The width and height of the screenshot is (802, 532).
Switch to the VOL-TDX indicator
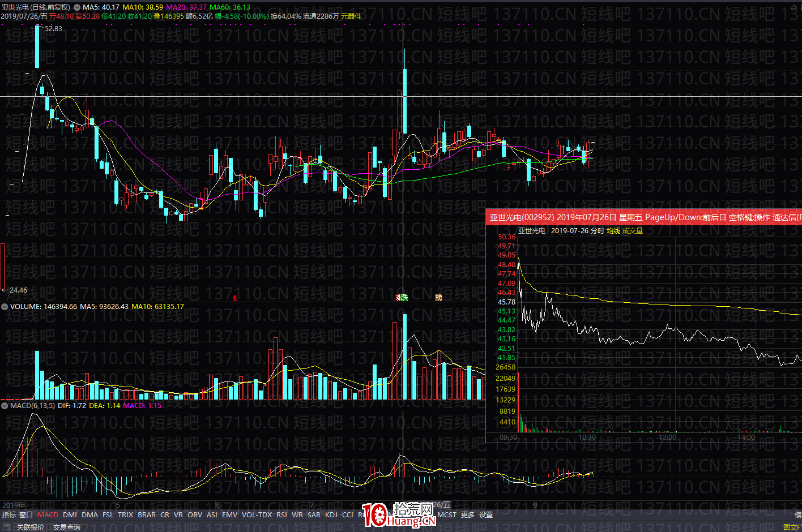coord(257,515)
